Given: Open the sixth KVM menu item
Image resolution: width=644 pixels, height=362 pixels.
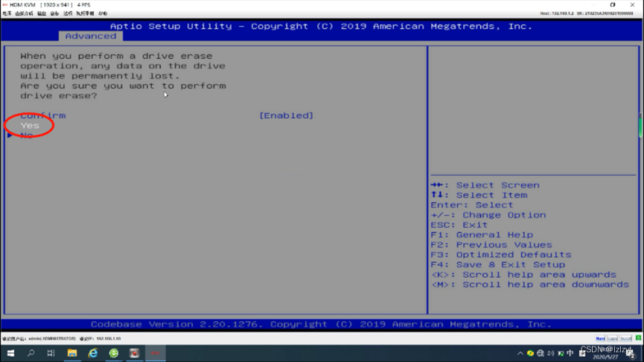Looking at the screenshot, I should tap(85, 13).
